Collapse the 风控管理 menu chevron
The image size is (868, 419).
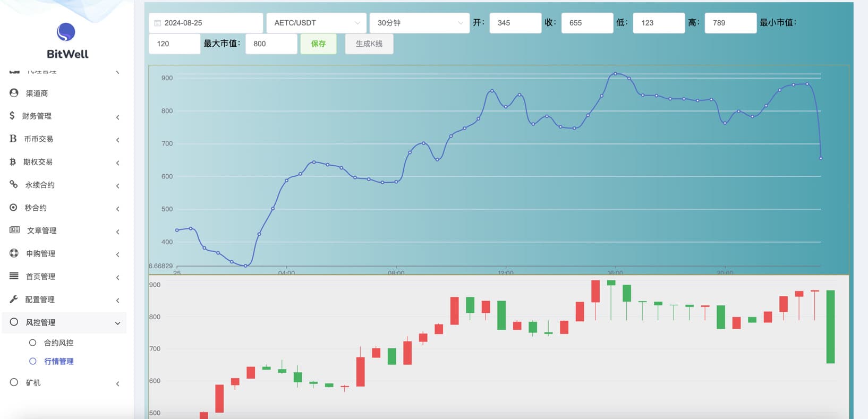pos(117,323)
